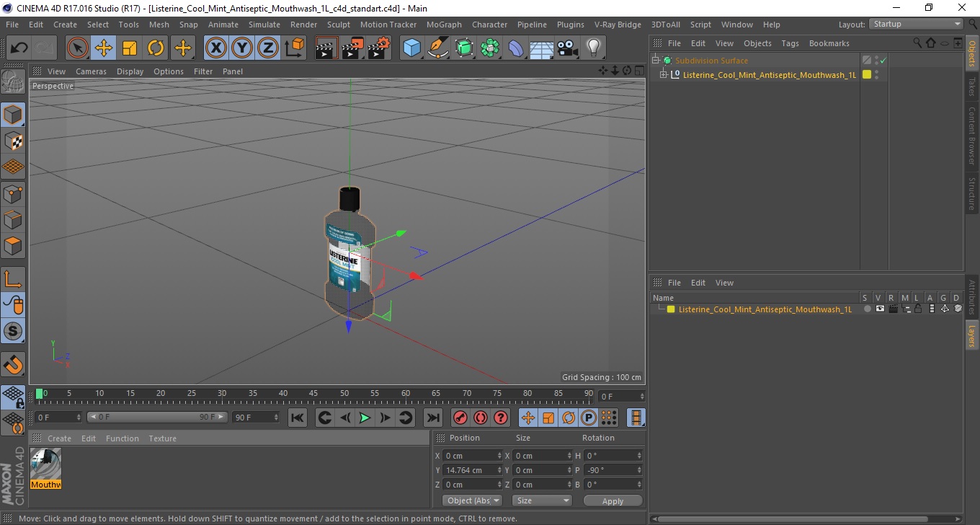Click frame 45 on the timeline ruler

[314, 394]
